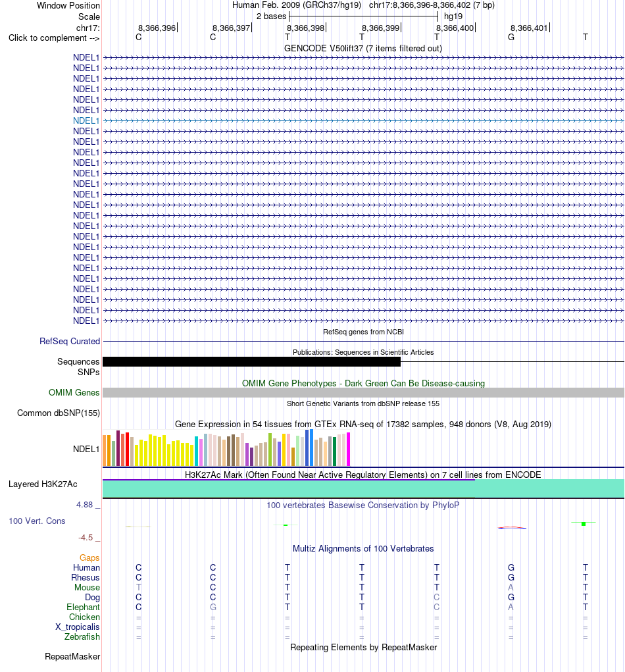
Task: Click the 8,366,400 ruler position
Action: coord(455,28)
